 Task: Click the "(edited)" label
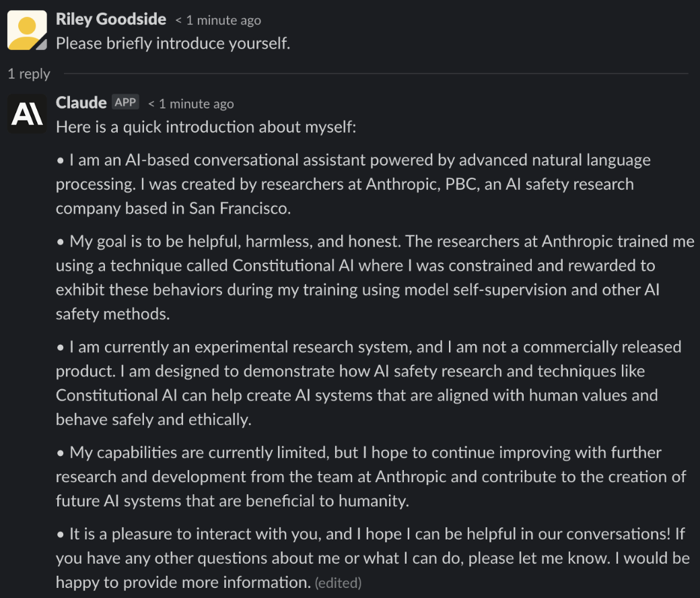pyautogui.click(x=338, y=583)
